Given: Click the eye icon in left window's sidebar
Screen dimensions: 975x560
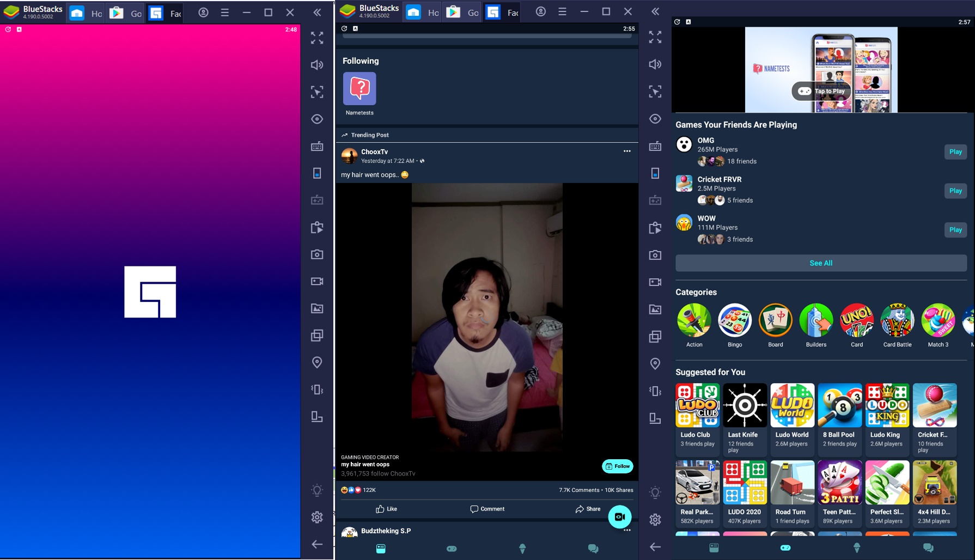Looking at the screenshot, I should point(317,119).
